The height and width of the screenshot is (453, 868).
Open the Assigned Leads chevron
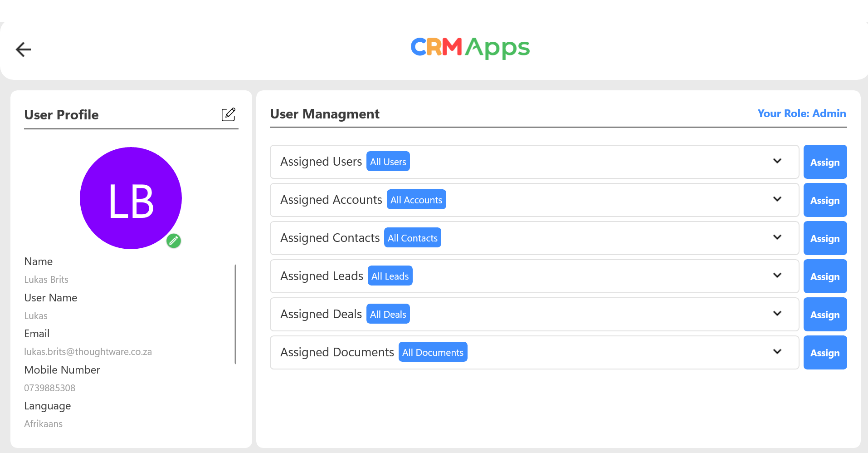tap(777, 276)
